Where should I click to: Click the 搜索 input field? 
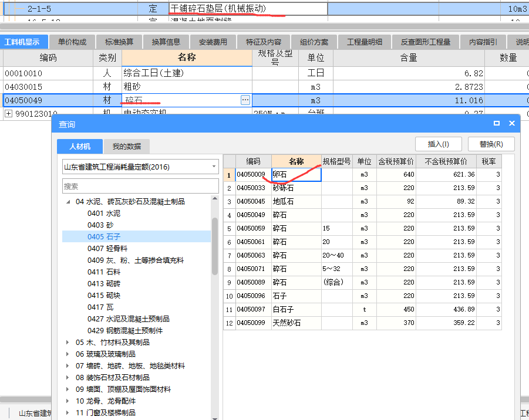tap(140, 186)
